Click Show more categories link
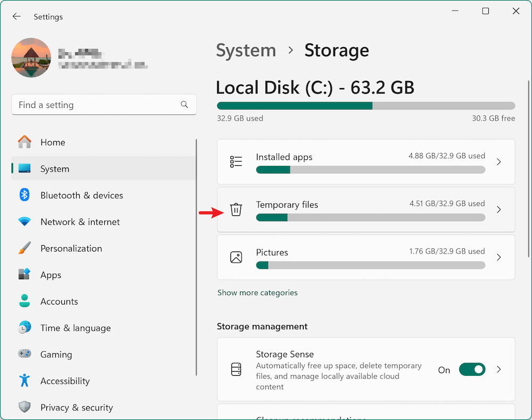The height and width of the screenshot is (420, 532). point(257,292)
